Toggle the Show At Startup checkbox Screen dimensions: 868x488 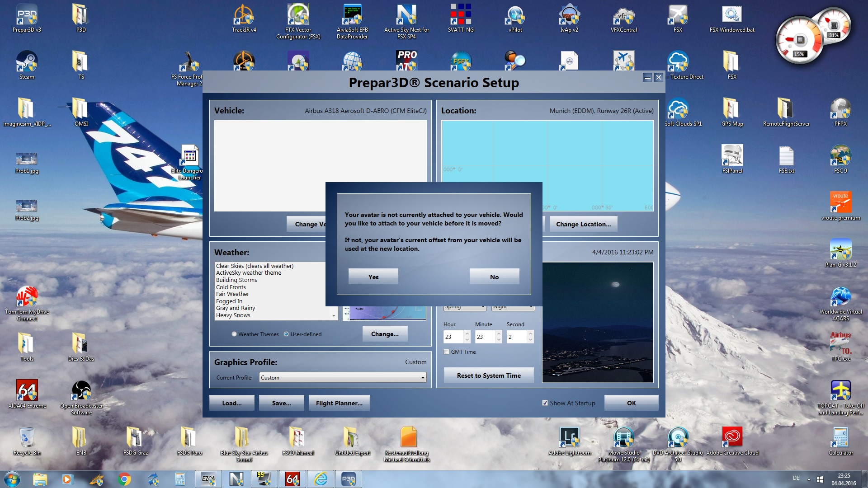(545, 403)
